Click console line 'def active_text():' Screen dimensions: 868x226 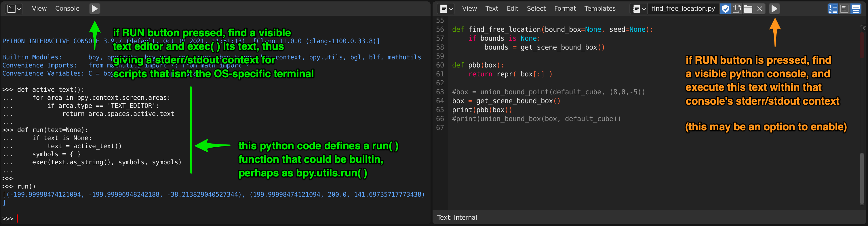point(43,89)
